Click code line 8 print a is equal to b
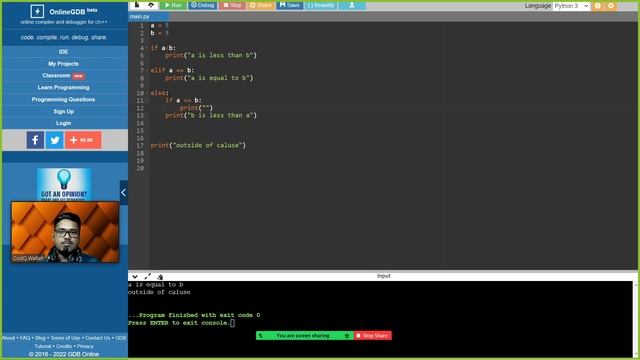Screen dimensions: 640x360 tap(209, 78)
